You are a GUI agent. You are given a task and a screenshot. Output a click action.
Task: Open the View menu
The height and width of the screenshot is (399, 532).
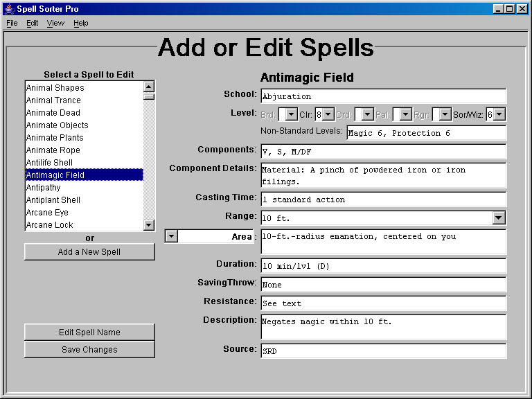[55, 23]
